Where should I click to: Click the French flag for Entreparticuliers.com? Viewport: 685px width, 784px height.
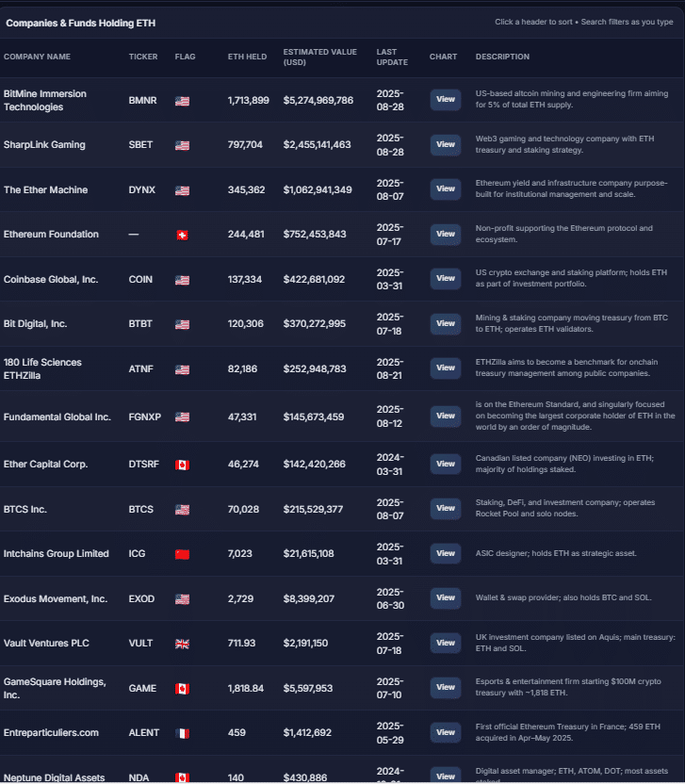182,733
